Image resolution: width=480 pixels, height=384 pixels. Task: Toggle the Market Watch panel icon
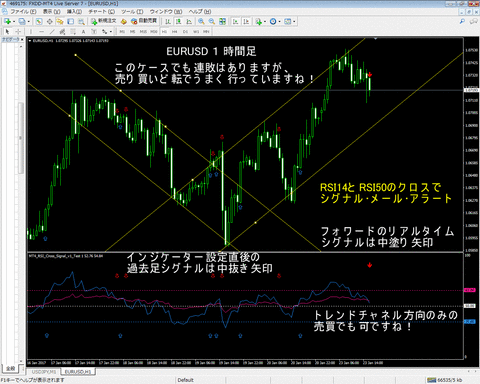point(39,21)
